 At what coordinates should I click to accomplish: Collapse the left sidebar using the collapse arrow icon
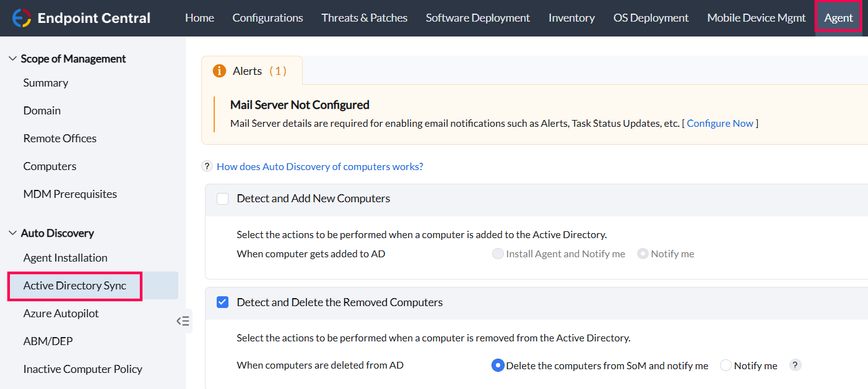point(183,321)
